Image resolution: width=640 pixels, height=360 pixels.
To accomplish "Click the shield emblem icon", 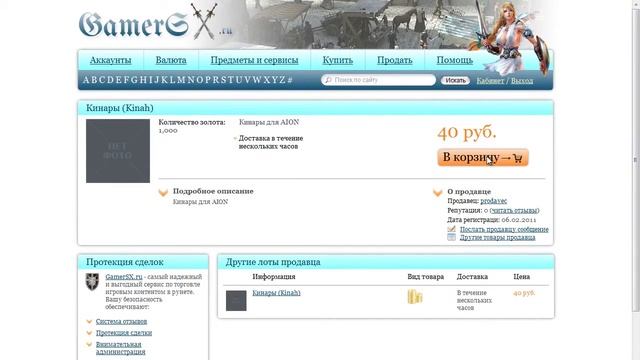I will 92,282.
